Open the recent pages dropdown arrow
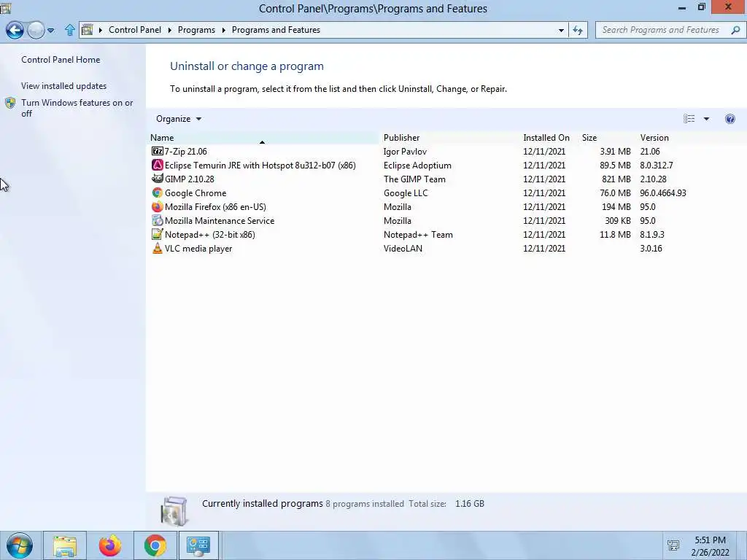 point(50,31)
